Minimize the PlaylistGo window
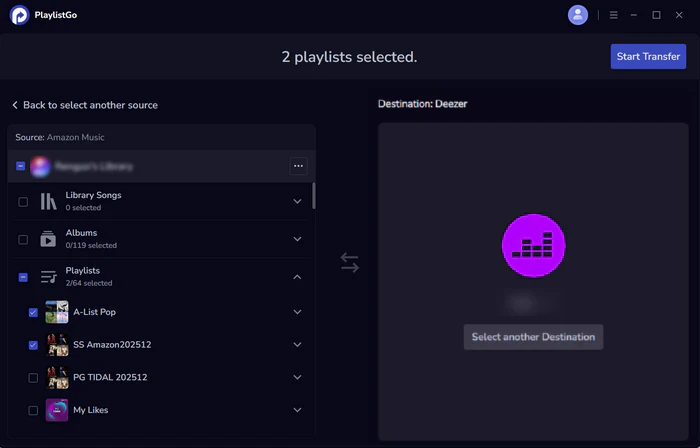This screenshot has height=448, width=700. coord(633,15)
